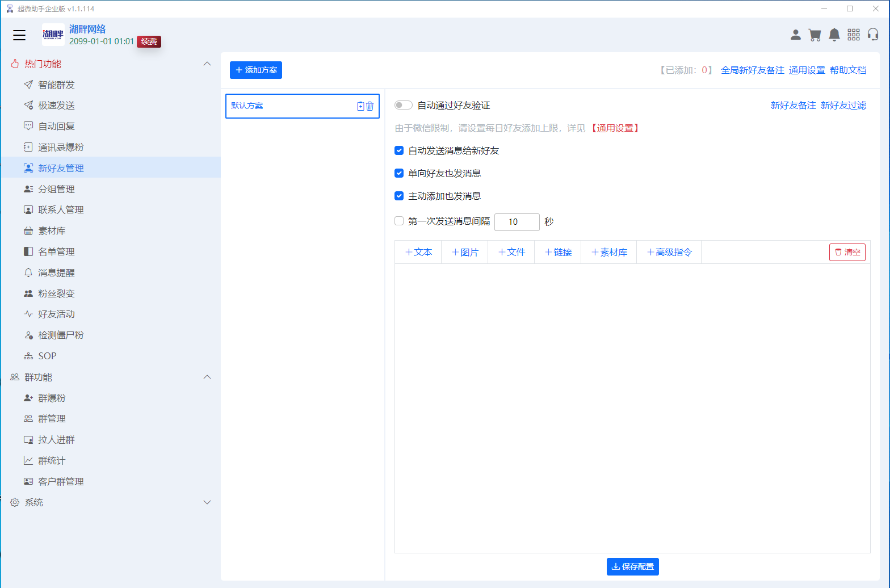
Task: Click the 群功能 group icon
Action: click(x=15, y=377)
